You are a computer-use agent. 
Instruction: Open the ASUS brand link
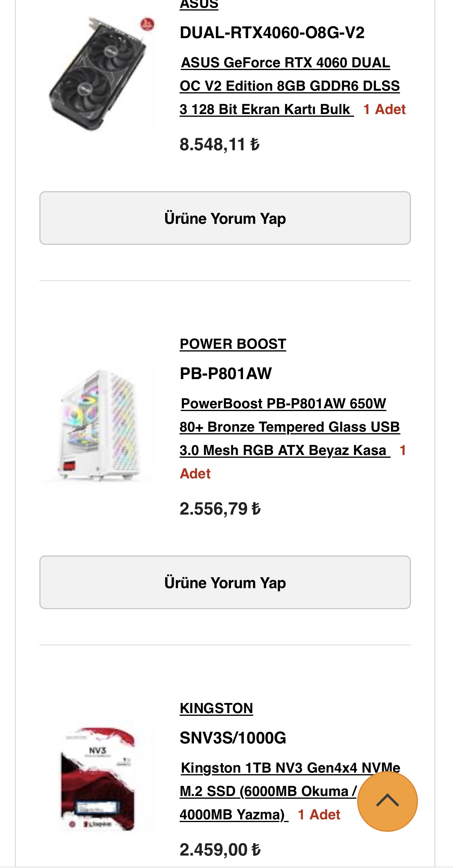tap(199, 5)
